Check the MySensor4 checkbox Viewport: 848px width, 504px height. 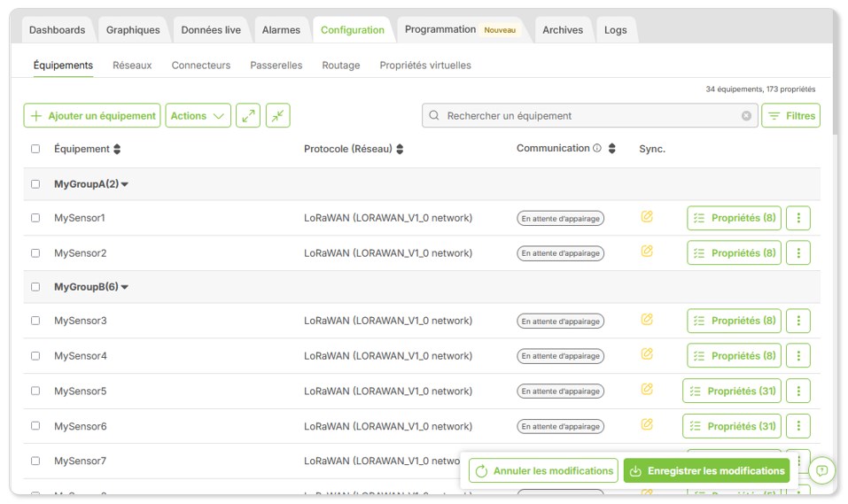pos(35,356)
